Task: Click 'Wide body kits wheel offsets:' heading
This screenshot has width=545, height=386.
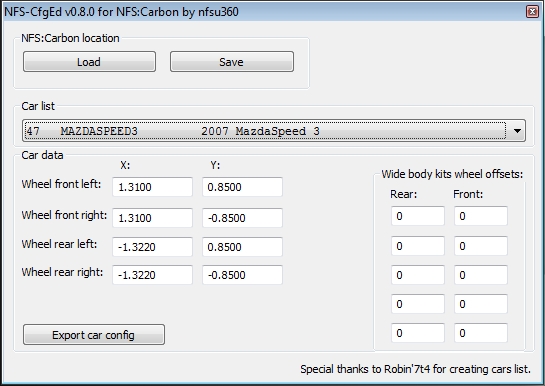Action: 452,174
